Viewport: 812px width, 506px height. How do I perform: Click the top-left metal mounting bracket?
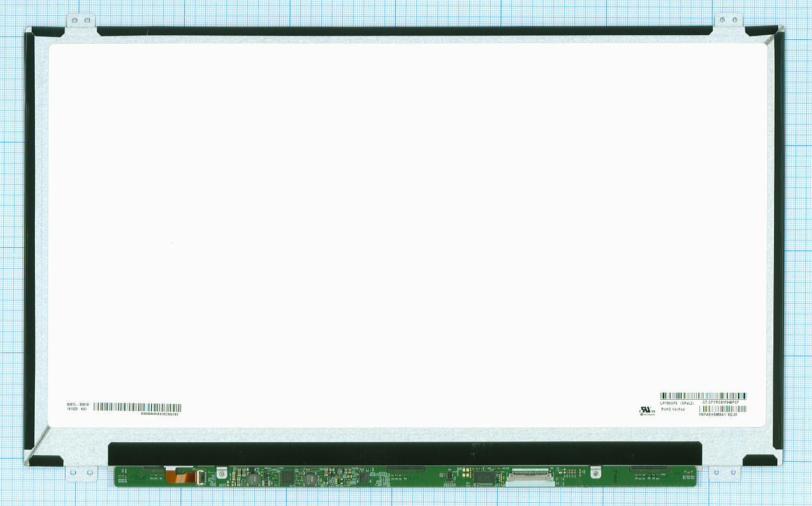[81, 22]
